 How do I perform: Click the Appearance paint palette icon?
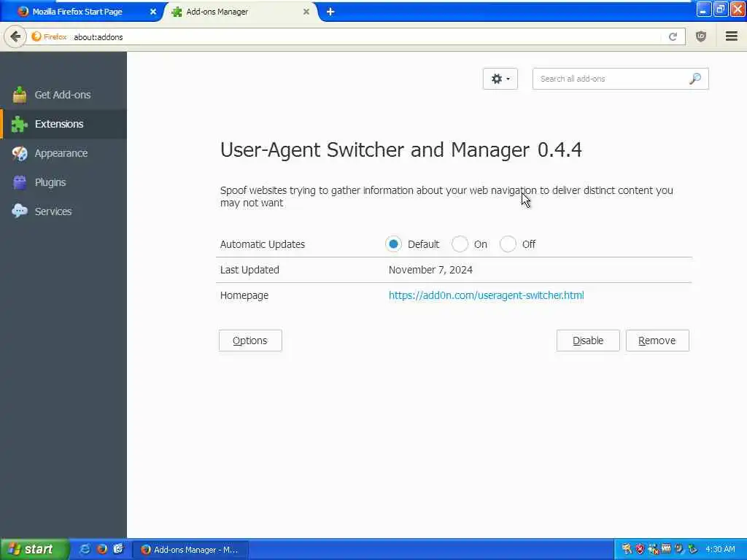pos(20,153)
